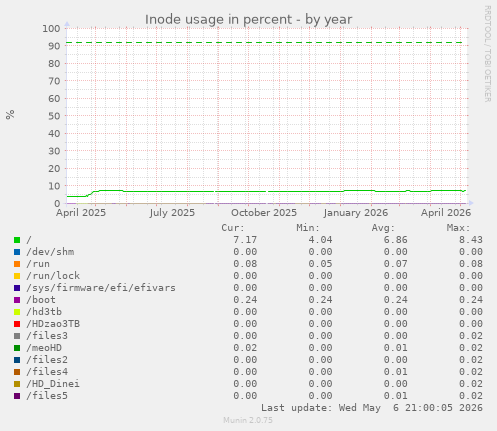
Task: Click the /files2 legend label
Action: coord(47,360)
